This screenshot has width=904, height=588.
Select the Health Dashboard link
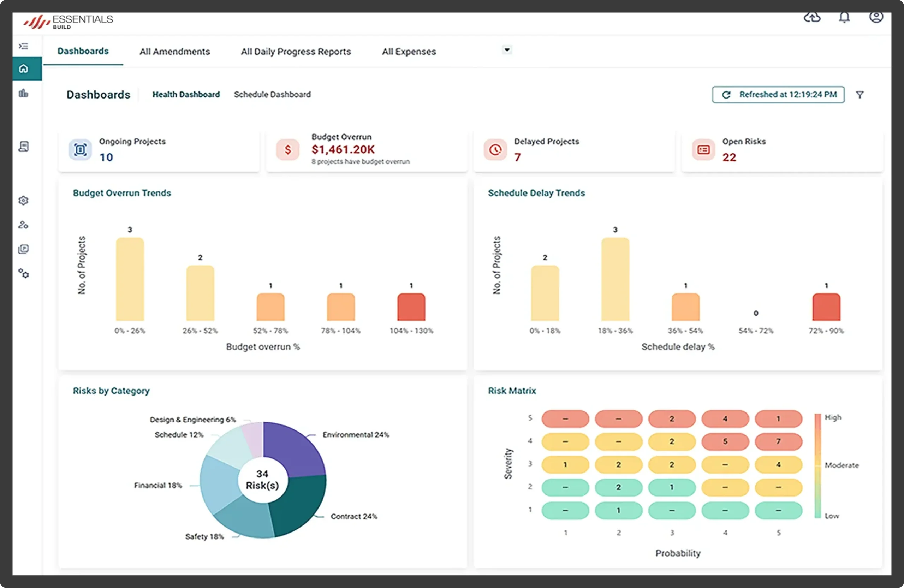coord(186,95)
